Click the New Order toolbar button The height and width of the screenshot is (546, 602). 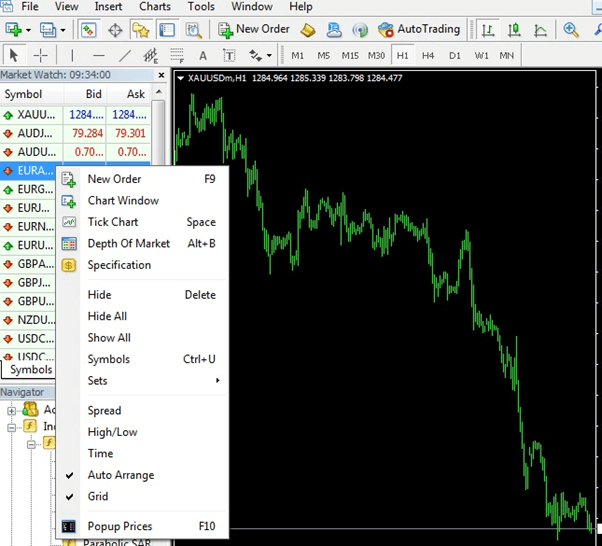click(254, 30)
